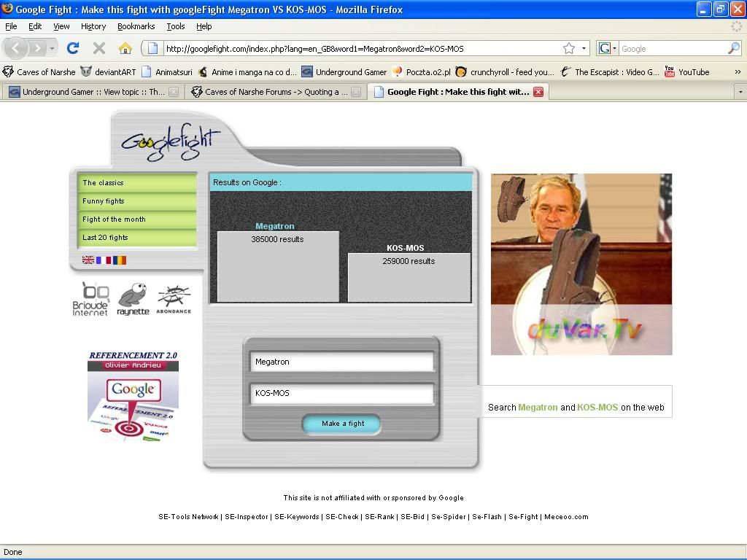Screen dimensions: 747x560
Task: Open the search engine selector dropdown
Action: 606,49
